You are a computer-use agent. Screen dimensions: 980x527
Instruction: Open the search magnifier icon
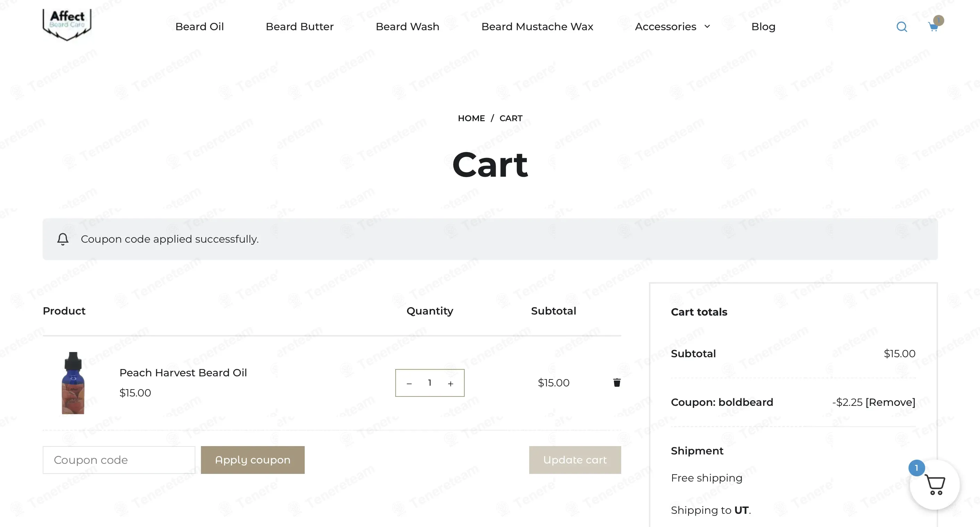[x=902, y=27]
